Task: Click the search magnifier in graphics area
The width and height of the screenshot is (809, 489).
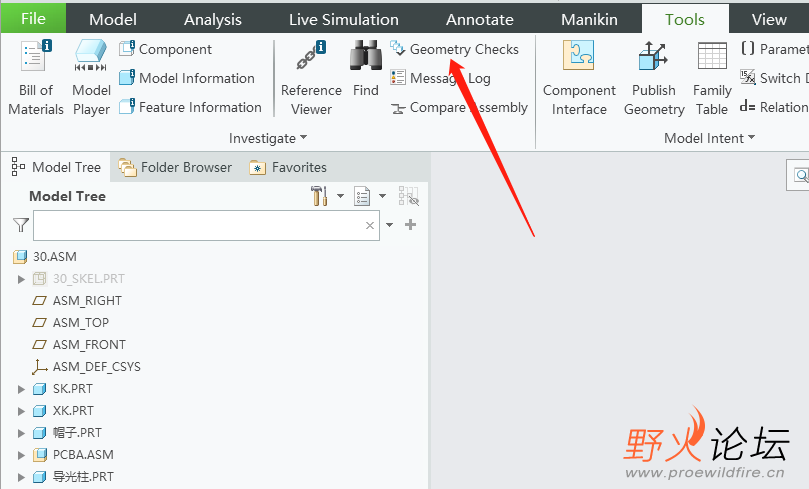Action: coord(801,175)
